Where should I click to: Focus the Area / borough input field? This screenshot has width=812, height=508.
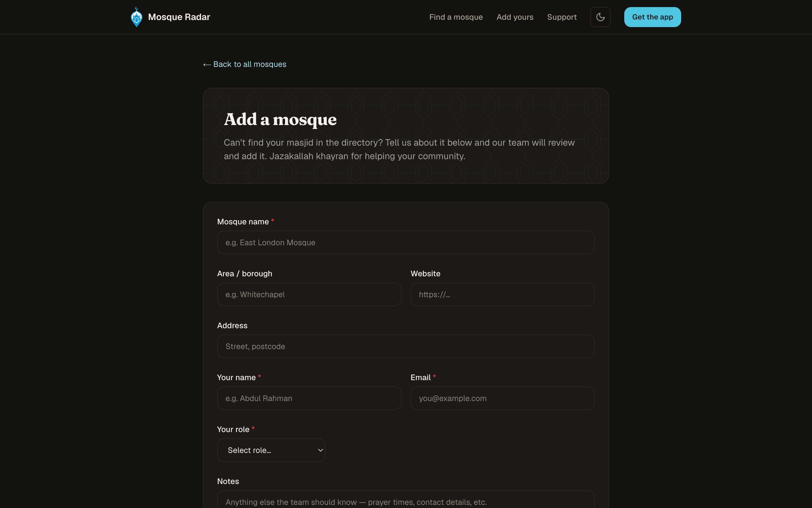click(309, 294)
